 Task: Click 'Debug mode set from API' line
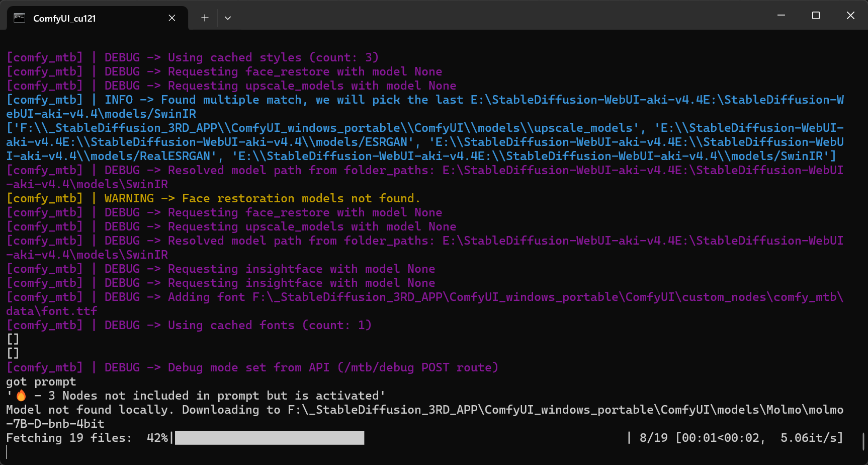click(x=252, y=367)
